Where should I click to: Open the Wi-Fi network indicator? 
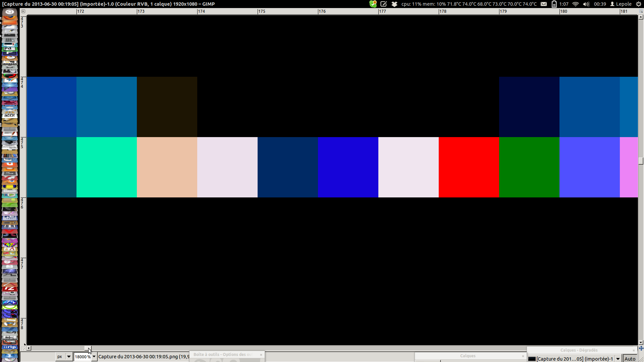(x=576, y=4)
